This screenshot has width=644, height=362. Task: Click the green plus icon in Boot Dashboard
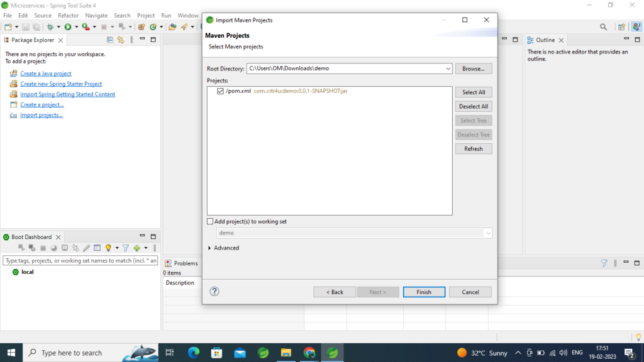click(x=136, y=248)
